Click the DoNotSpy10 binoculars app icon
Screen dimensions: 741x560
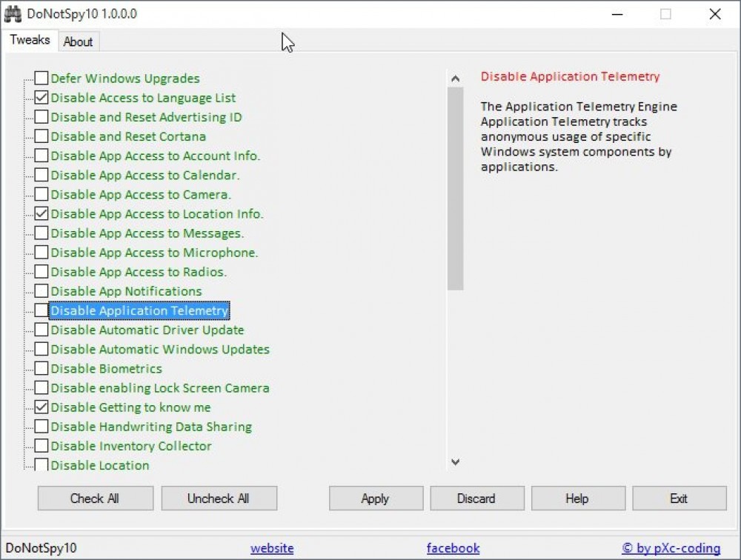(13, 14)
